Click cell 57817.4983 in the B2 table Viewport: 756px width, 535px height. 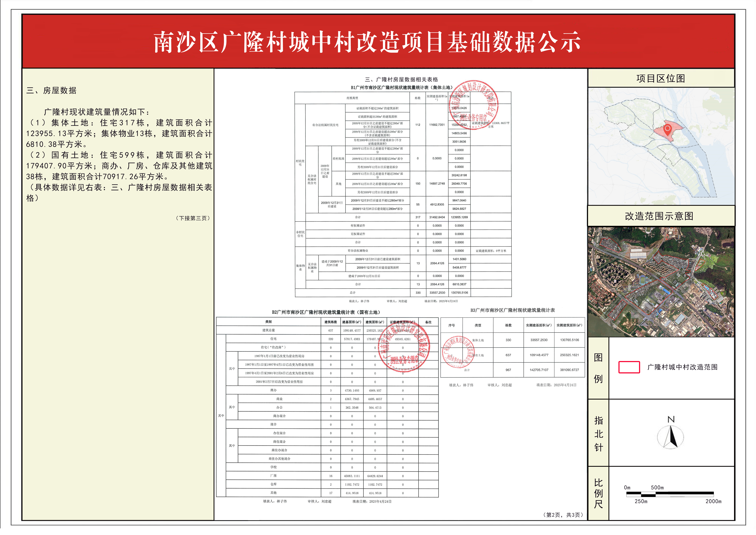tap(352, 339)
